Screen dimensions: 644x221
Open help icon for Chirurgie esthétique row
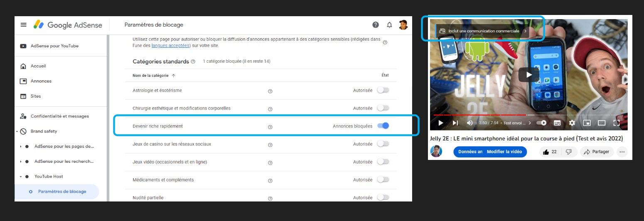[270, 108]
